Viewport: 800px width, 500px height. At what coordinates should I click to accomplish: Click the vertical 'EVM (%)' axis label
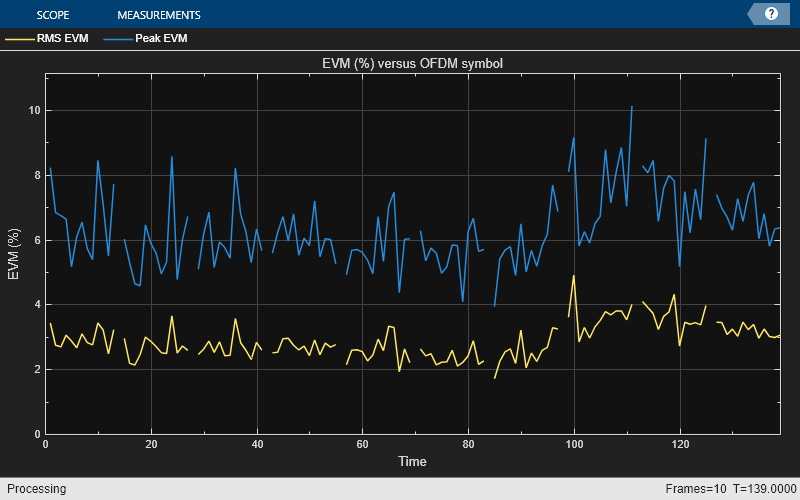14,254
